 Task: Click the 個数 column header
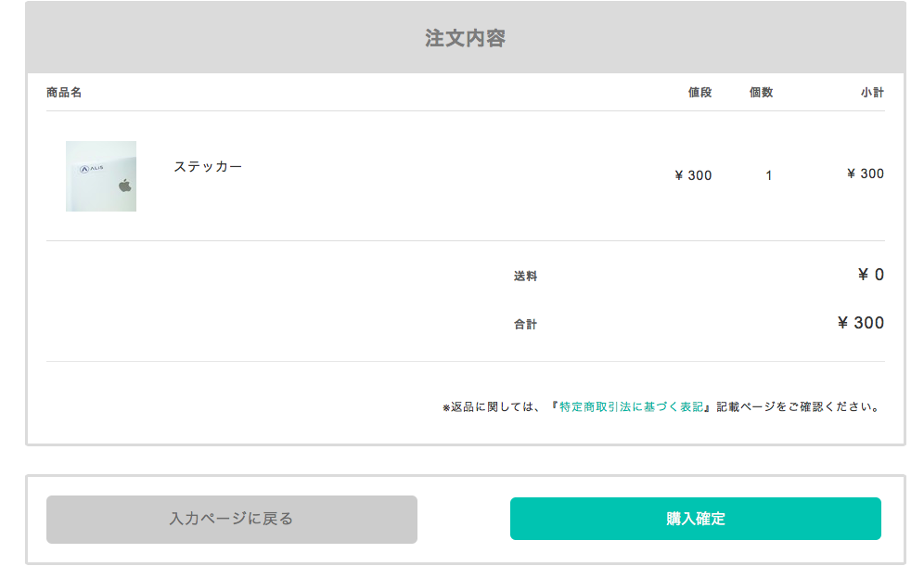761,93
